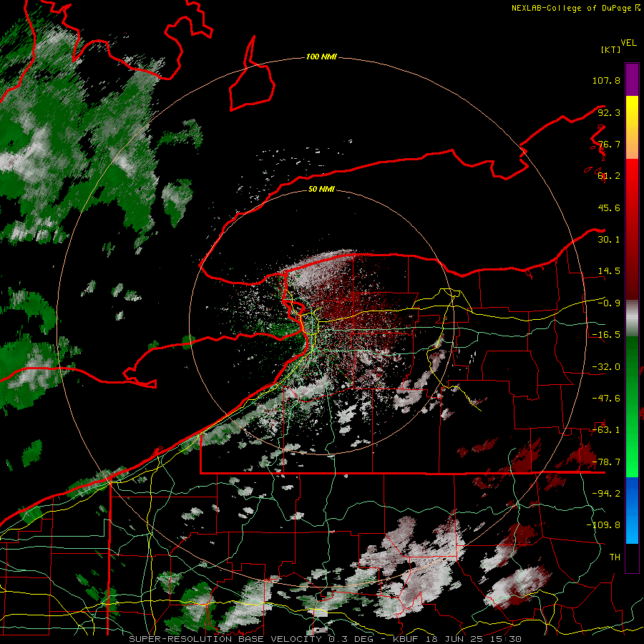644x644 pixels.
Task: Select the -94.2 velocity scale value
Action: tap(606, 494)
